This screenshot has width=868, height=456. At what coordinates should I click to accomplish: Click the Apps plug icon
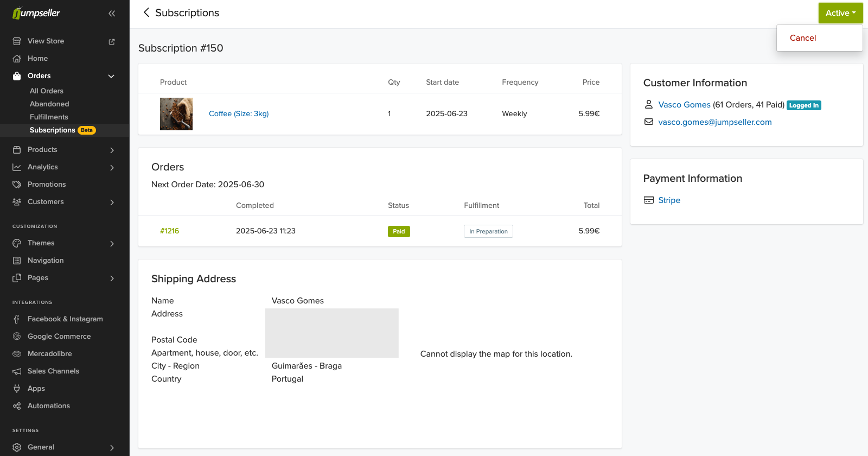(x=17, y=389)
